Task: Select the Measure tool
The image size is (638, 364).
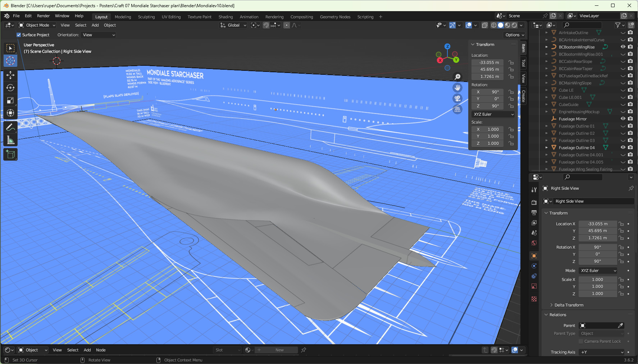Action: [x=10, y=140]
